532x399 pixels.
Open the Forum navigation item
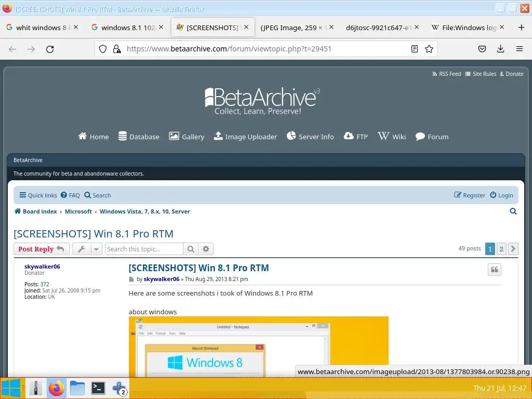click(432, 137)
